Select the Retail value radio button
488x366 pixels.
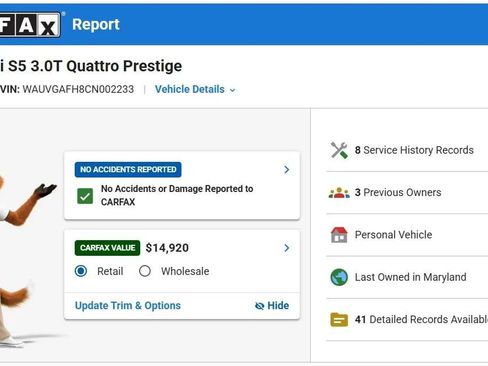coord(81,271)
